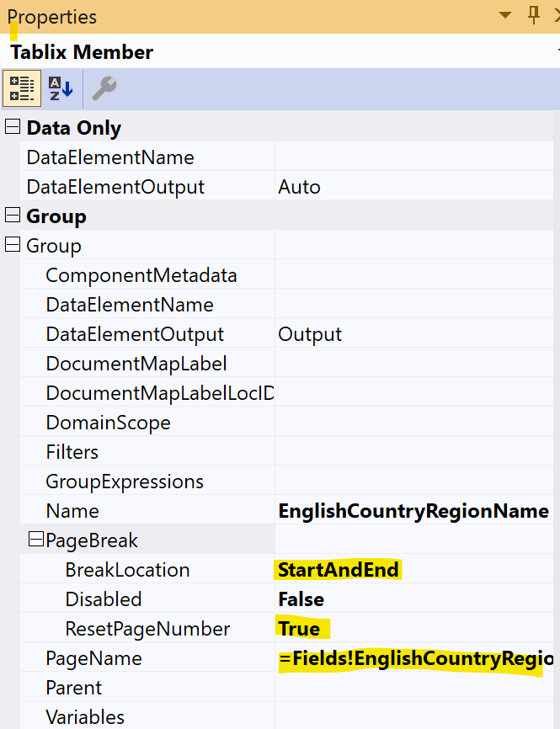The height and width of the screenshot is (729, 560).
Task: Edit the Name value EnglishCountryRegionName
Action: pyautogui.click(x=414, y=511)
